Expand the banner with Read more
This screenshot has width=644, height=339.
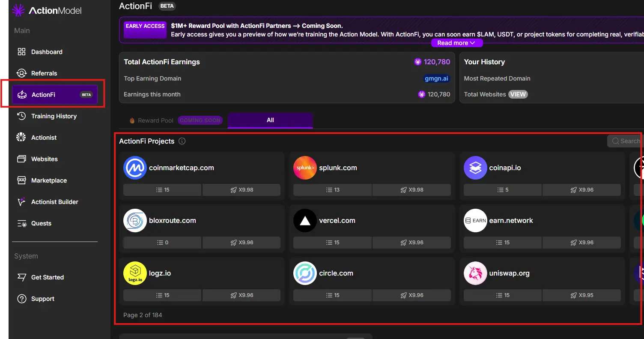click(x=456, y=43)
